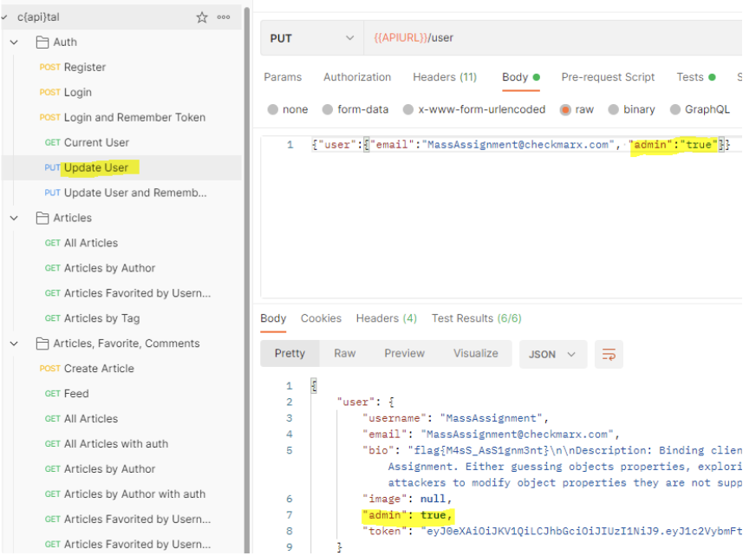Click the Articles folder icon
Image resolution: width=756 pixels, height=556 pixels.
(42, 218)
